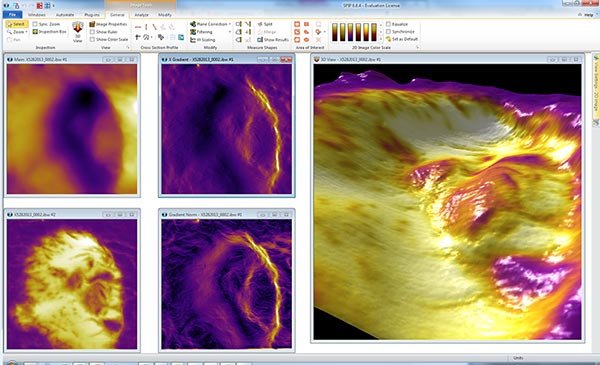Activate the Select tool button
The height and width of the screenshot is (365, 600).
pyautogui.click(x=16, y=24)
